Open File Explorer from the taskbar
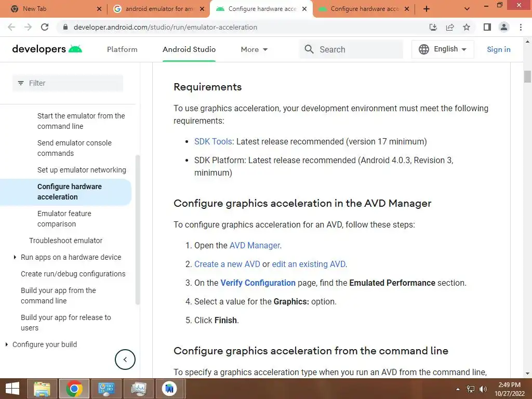Image resolution: width=532 pixels, height=399 pixels. [x=42, y=389]
